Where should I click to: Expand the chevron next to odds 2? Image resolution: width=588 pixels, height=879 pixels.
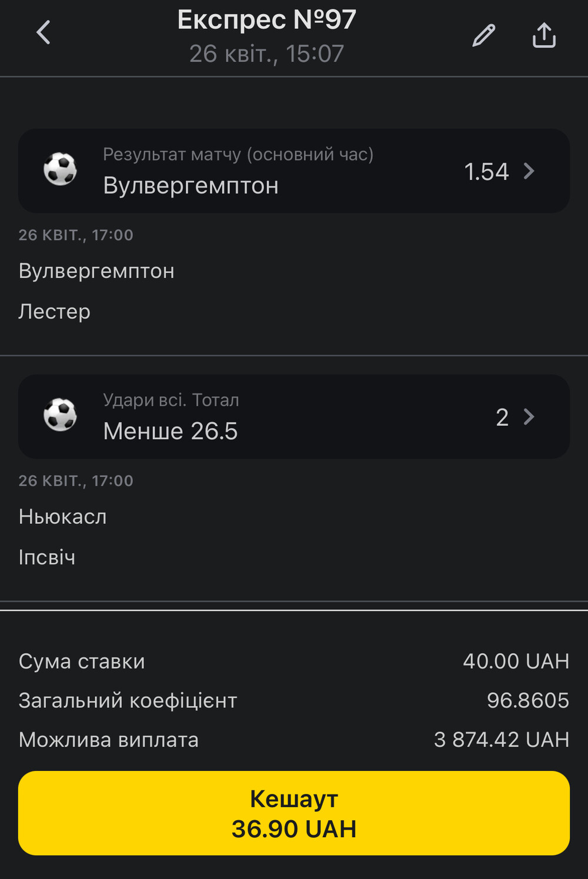coord(529,417)
